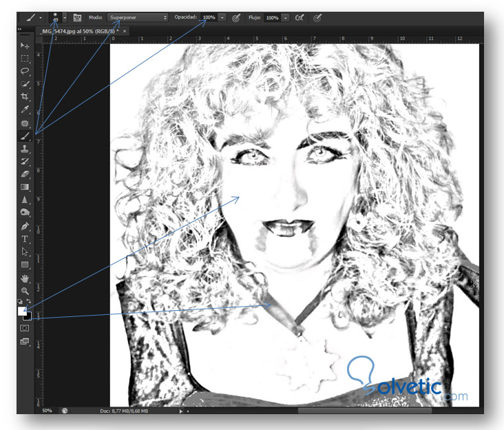Open the Modo Superponer blend dropdown
Viewport: 504px width, 430px height.
(138, 18)
